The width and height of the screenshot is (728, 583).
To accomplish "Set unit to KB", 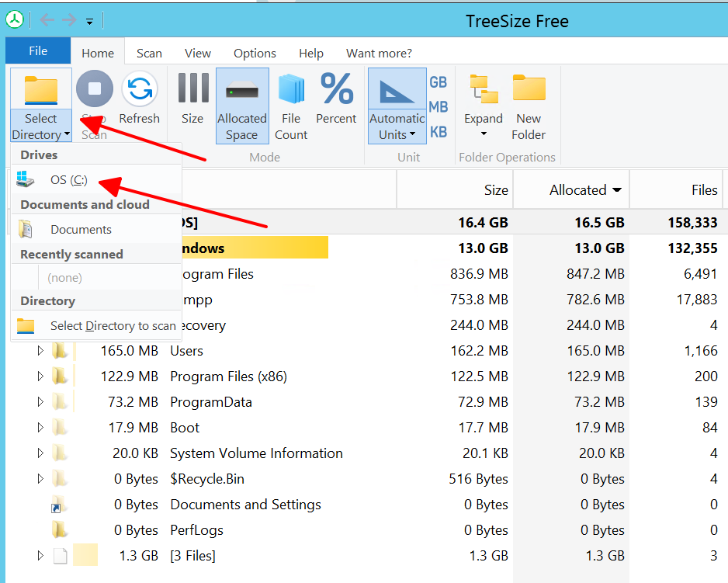I will (439, 132).
